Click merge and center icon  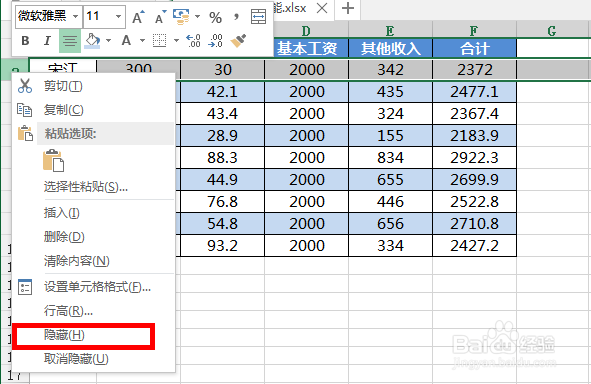[259, 17]
